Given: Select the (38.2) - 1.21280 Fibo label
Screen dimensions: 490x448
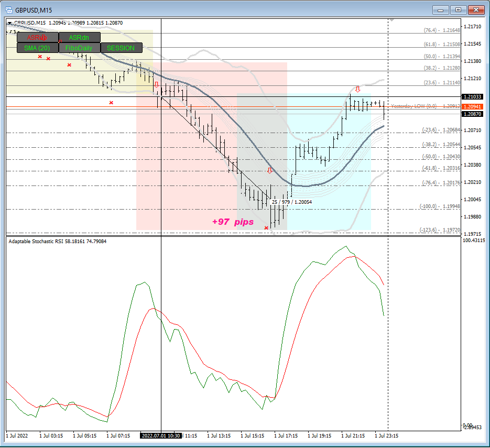Looking at the screenshot, I should tap(442, 68).
